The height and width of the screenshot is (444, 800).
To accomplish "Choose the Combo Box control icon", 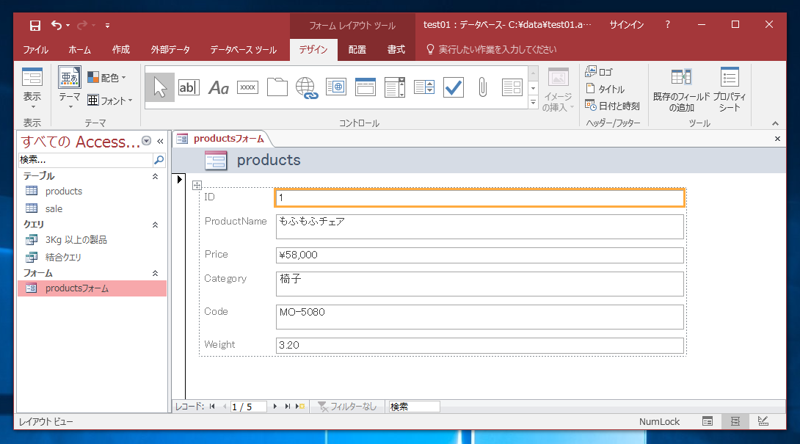I will pyautogui.click(x=394, y=87).
